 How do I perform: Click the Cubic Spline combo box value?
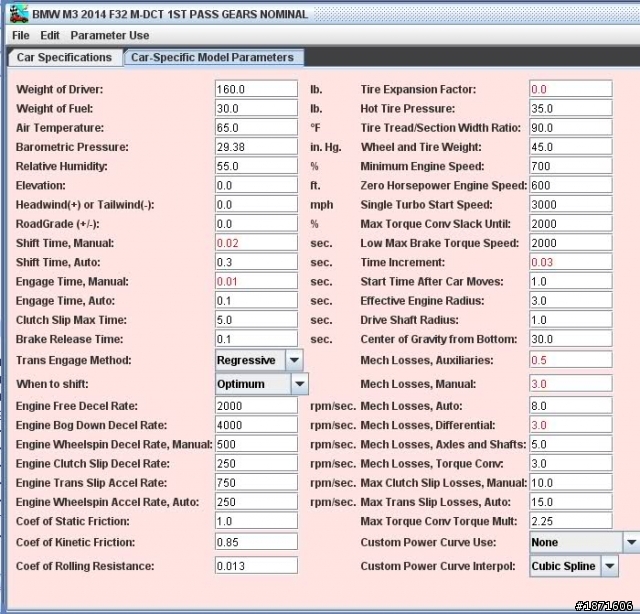[565, 566]
